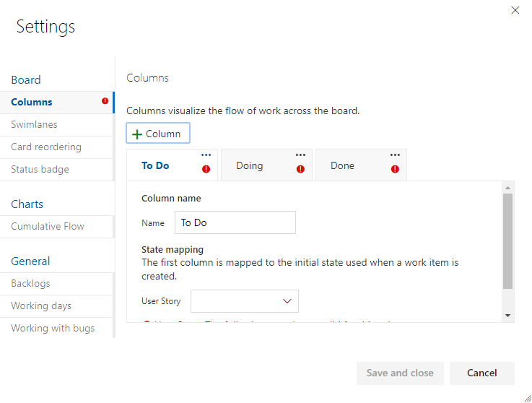The height and width of the screenshot is (403, 532).
Task: Open the Doing column ellipsis menu
Action: tap(300, 155)
